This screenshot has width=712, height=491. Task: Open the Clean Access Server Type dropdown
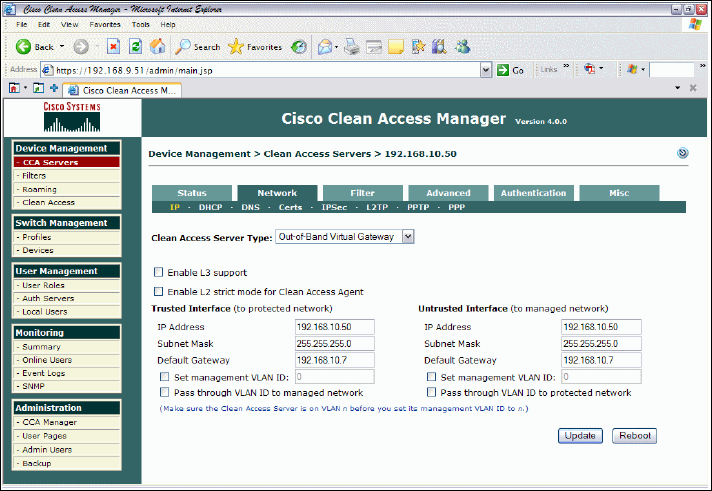click(407, 237)
